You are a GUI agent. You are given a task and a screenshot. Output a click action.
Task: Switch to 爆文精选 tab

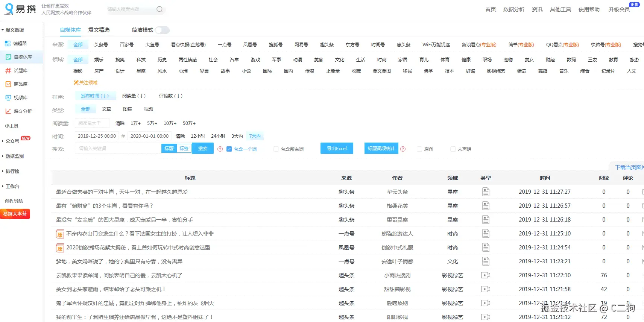[99, 30]
